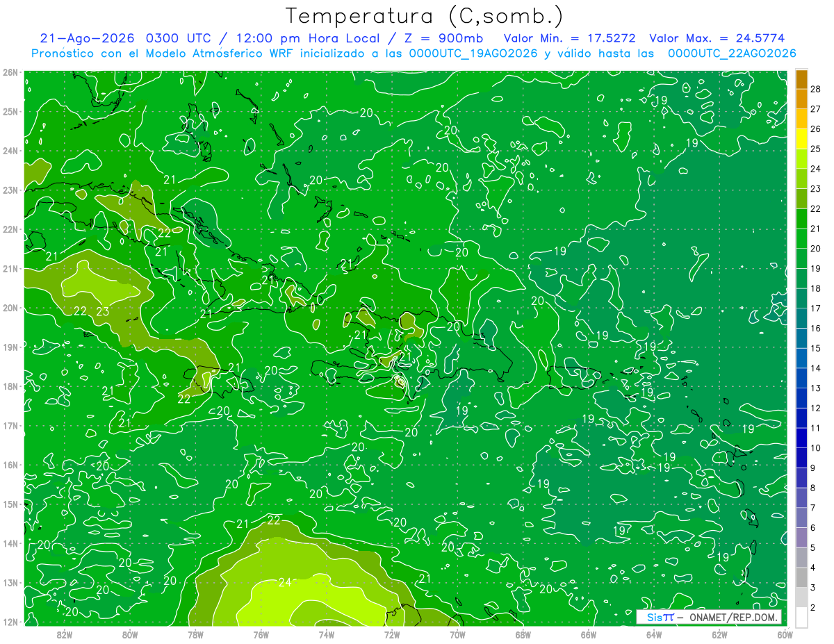The height and width of the screenshot is (644, 834).
Task: Click the '66W' longitude axis label
Action: point(588,634)
